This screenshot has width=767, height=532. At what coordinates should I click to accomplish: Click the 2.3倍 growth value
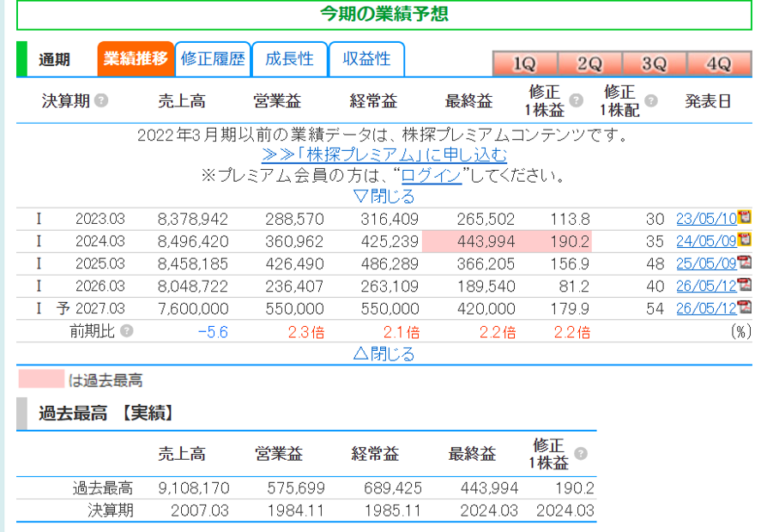pyautogui.click(x=306, y=332)
